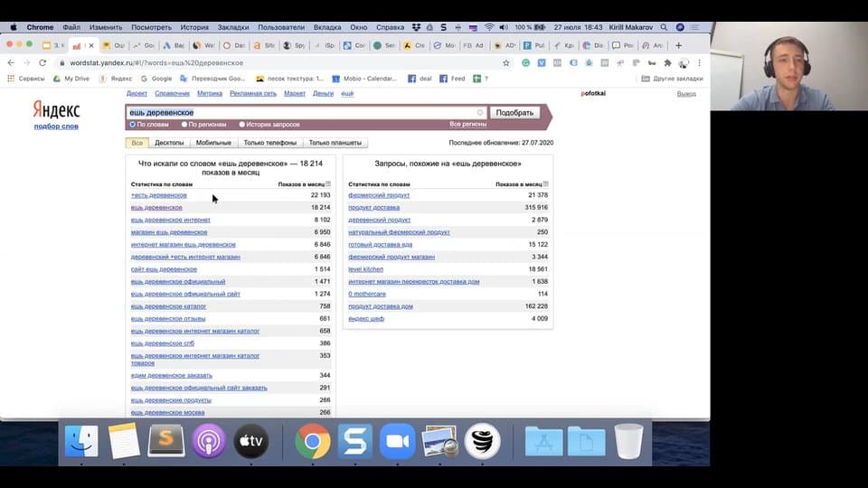868x488 pixels.
Task: Switch to the Все device tab
Action: [137, 143]
